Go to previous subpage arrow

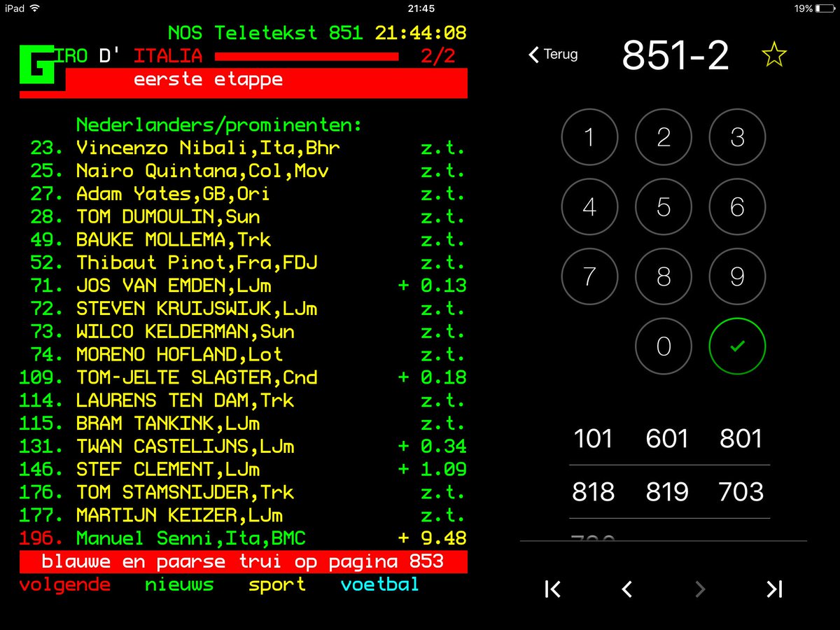(x=626, y=589)
